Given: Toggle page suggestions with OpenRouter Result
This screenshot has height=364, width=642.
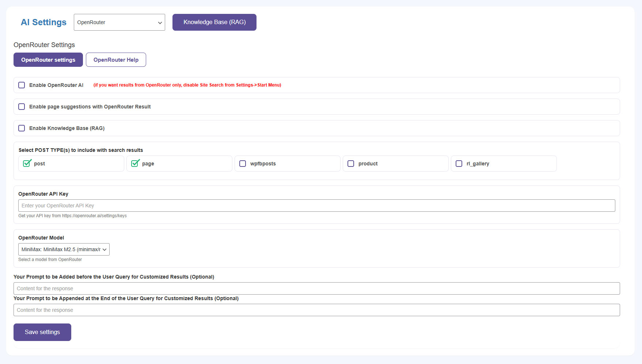Looking at the screenshot, I should (22, 107).
